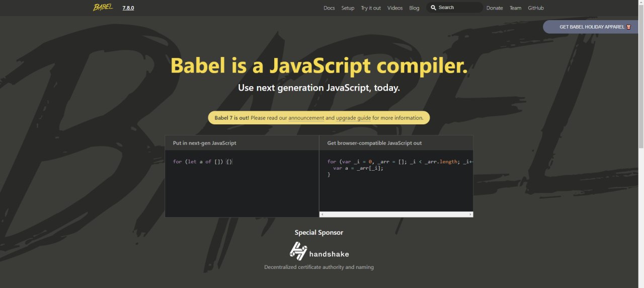Open the Docs menu item
Image resolution: width=644 pixels, height=288 pixels.
[329, 8]
